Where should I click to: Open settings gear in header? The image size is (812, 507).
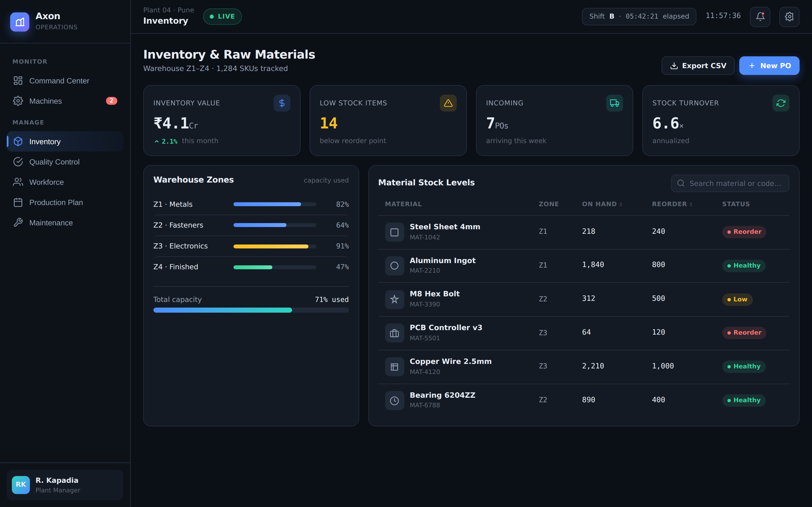click(x=789, y=16)
